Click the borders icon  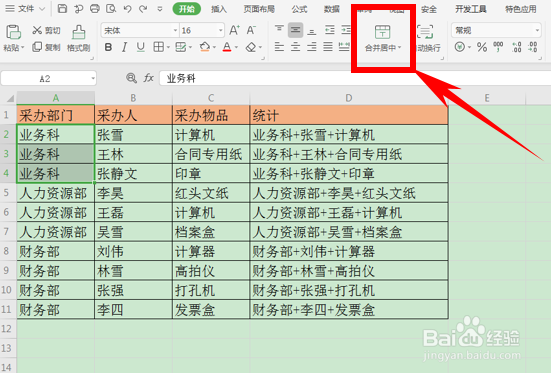tap(158, 47)
